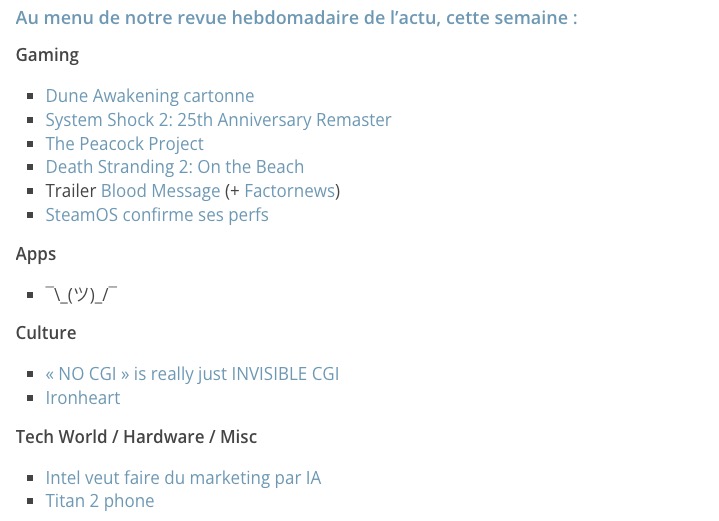This screenshot has height=521, width=719.
Task: Click System Shock 2: 25th Anniversary Remaster
Action: pos(218,120)
